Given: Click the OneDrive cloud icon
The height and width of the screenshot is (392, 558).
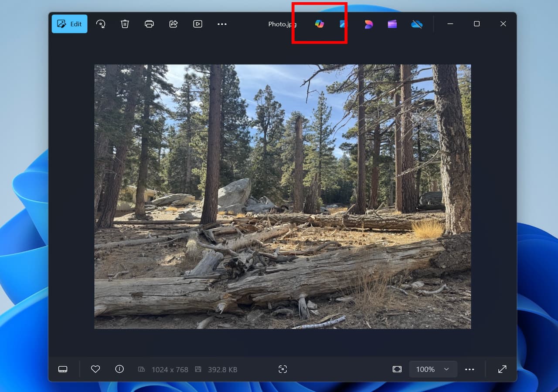Looking at the screenshot, I should point(417,24).
